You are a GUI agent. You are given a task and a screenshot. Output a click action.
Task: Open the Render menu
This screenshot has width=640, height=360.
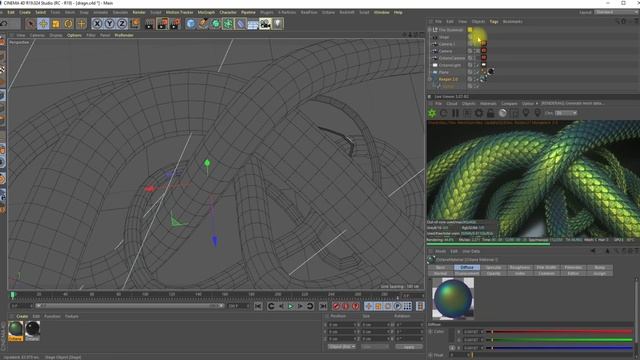[x=139, y=12]
